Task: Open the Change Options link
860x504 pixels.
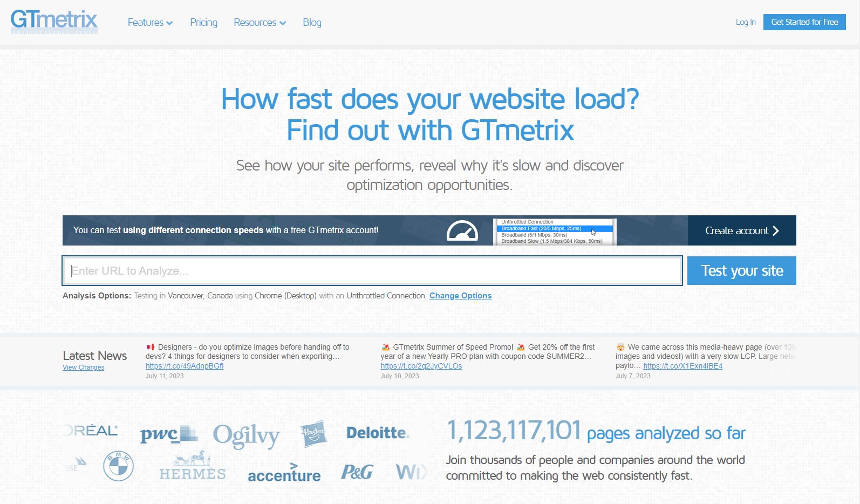Action: (x=460, y=296)
